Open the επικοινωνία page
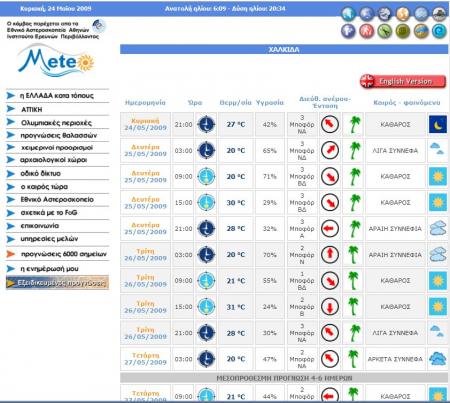This screenshot has height=403, width=450. [40, 226]
